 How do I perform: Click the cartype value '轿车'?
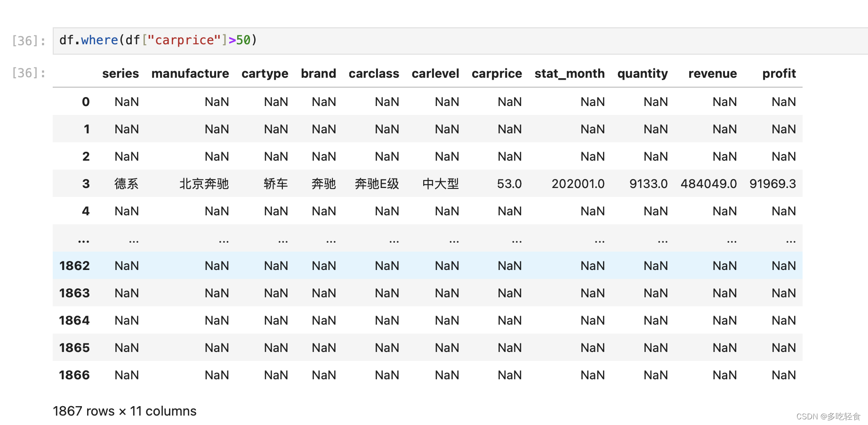276,184
